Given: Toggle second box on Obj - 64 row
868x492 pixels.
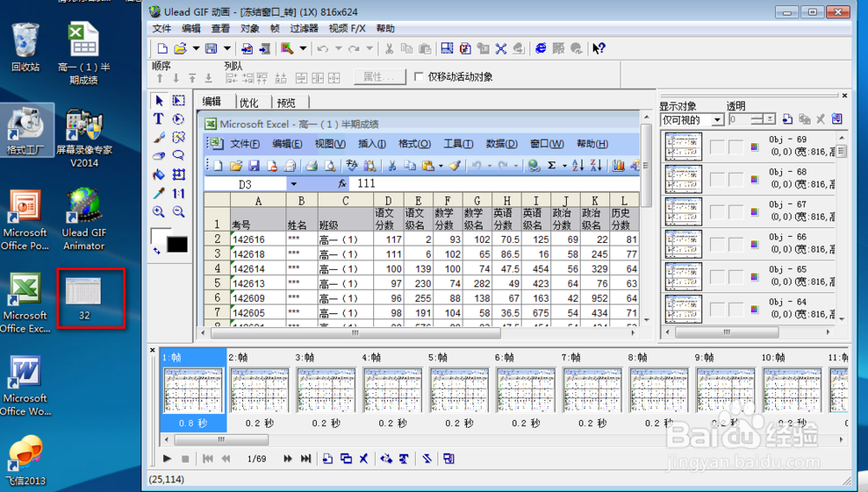Looking at the screenshot, I should [736, 310].
